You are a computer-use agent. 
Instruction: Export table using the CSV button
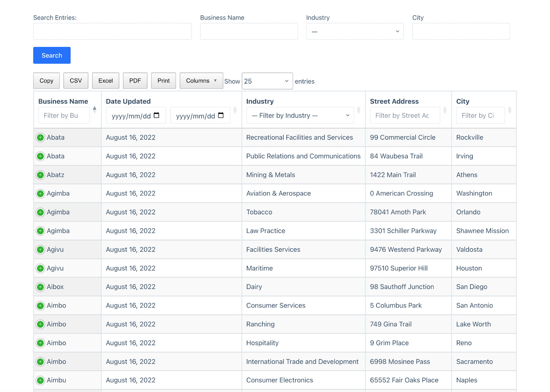[x=76, y=81]
